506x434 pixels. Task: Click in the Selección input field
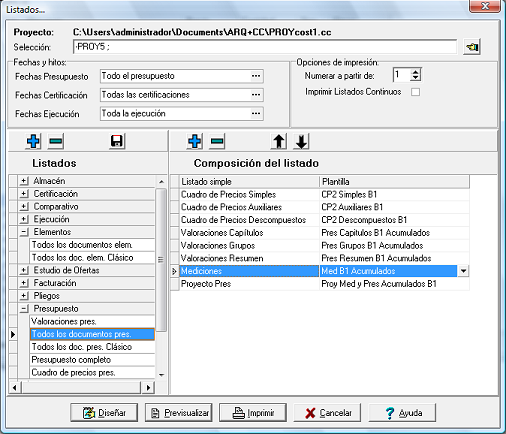point(265,47)
